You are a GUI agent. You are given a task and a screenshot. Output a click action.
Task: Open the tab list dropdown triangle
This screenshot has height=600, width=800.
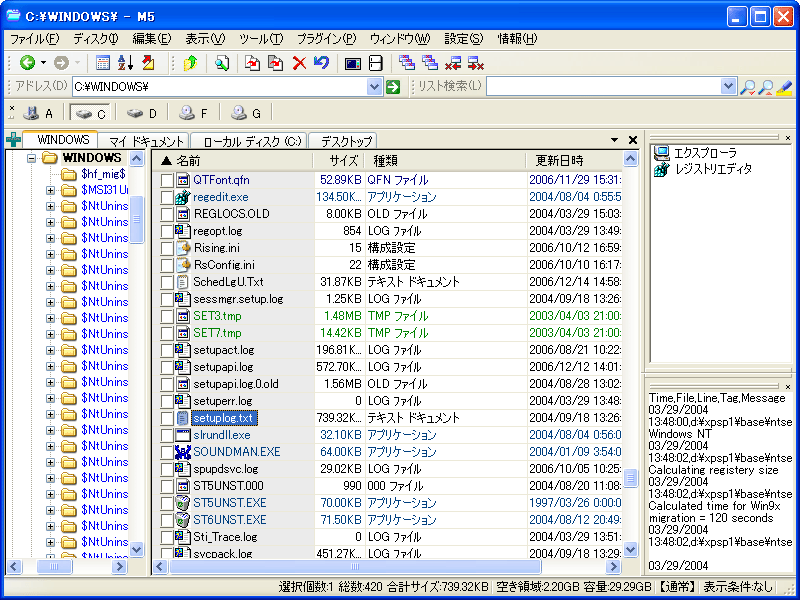pos(614,139)
